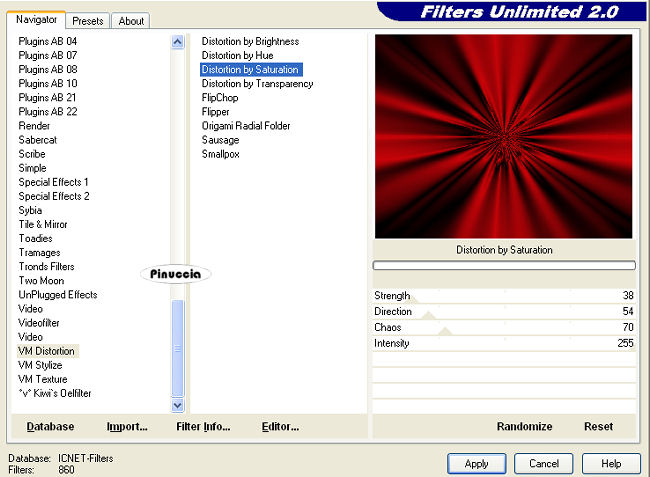Screen dimensions: 650x477
Task: Open Help for Filters Unlimited
Action: 611,463
